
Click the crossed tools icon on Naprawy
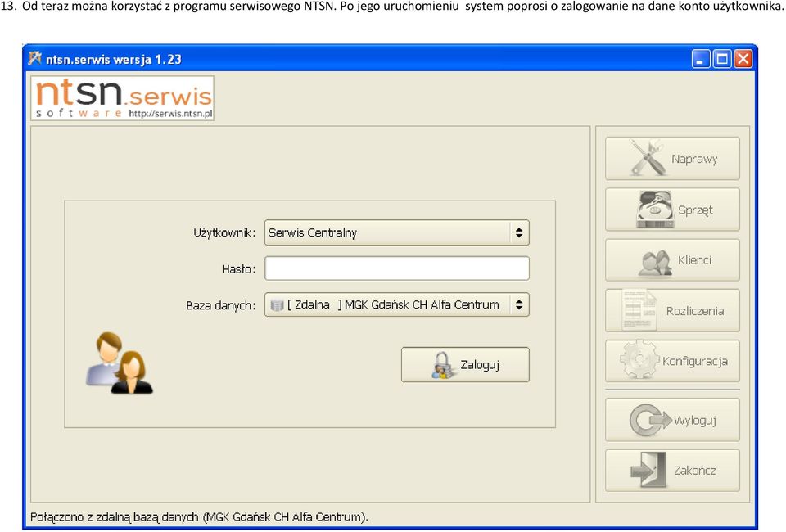point(647,158)
